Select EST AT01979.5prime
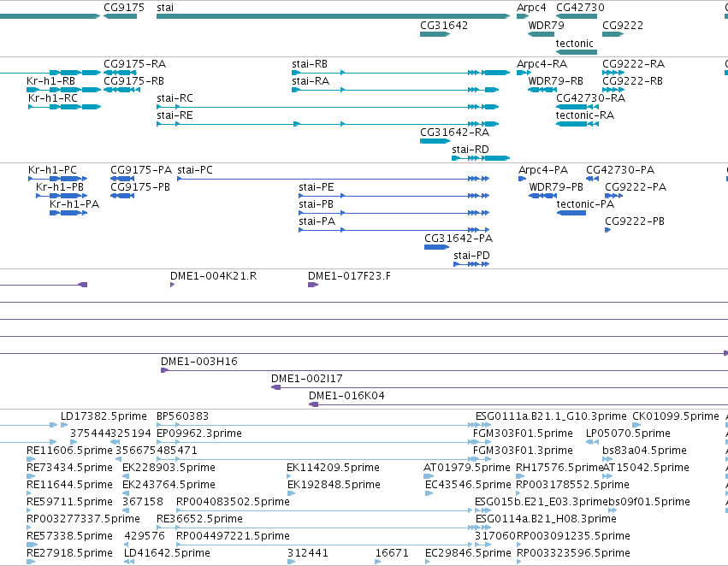 pyautogui.click(x=429, y=476)
